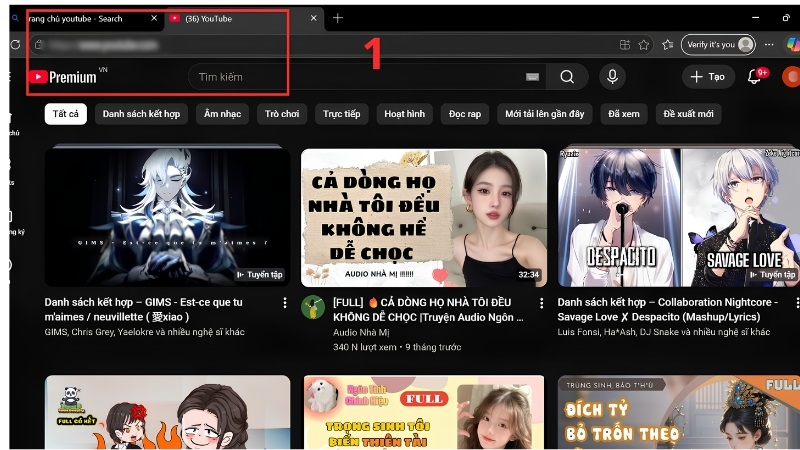Viewport: 800px width, 450px height.
Task: Open TRỌNG SINH TÔI BIẾN THIÊN TÀI thumbnail
Action: pyautogui.click(x=424, y=412)
